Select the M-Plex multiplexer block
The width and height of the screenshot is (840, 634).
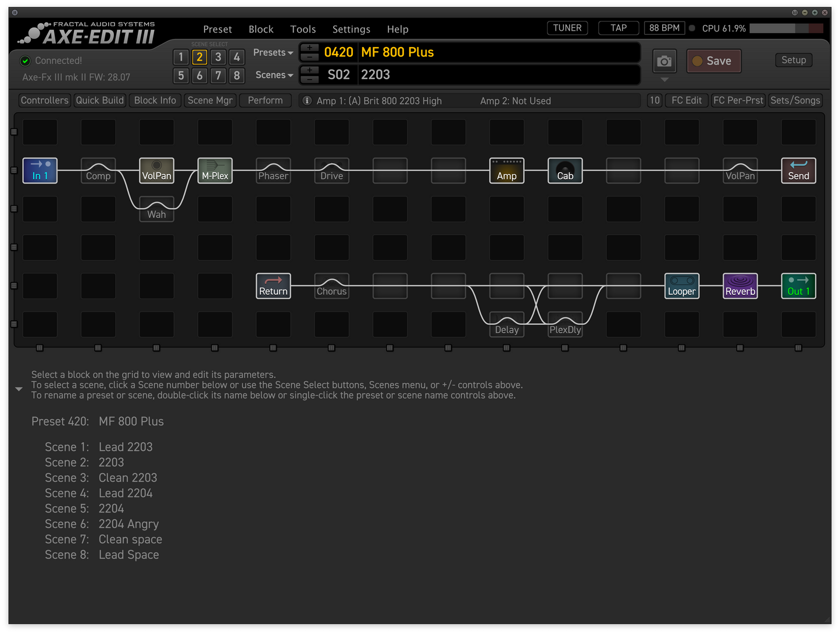215,171
